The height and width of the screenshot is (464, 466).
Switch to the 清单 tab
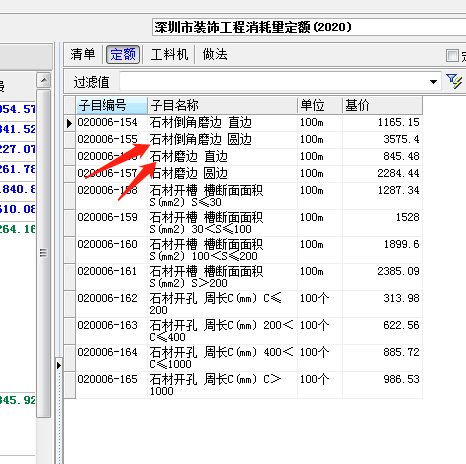[83, 54]
